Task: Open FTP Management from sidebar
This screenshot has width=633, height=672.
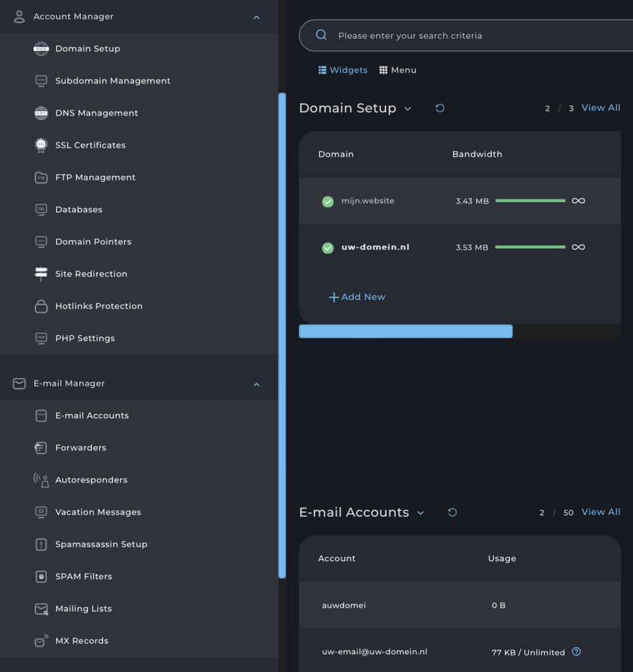Action: (x=40, y=177)
